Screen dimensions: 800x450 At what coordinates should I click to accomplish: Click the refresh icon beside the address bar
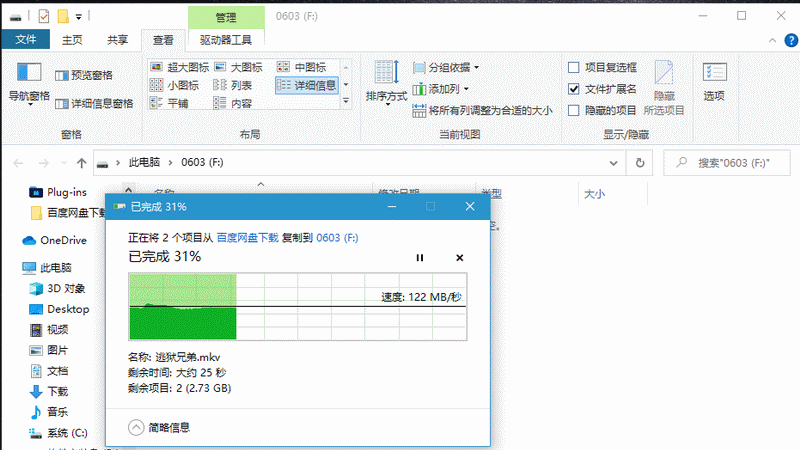click(x=640, y=163)
